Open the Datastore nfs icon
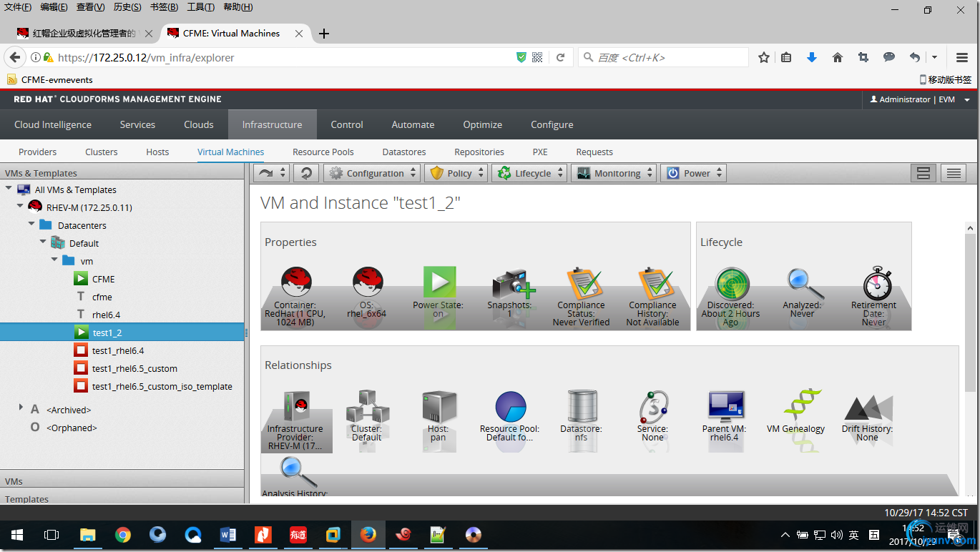The image size is (980, 552). (x=582, y=407)
